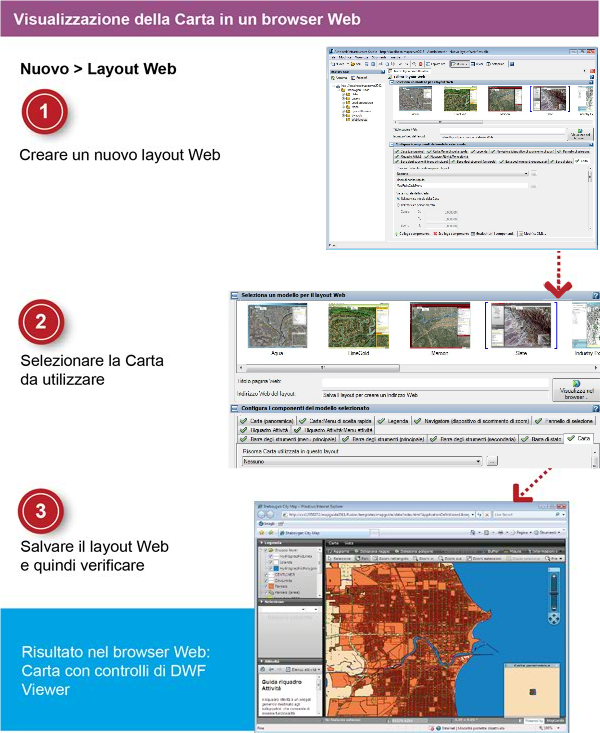
Task: Toggle the Islands layer checkbox
Action: click(271, 562)
